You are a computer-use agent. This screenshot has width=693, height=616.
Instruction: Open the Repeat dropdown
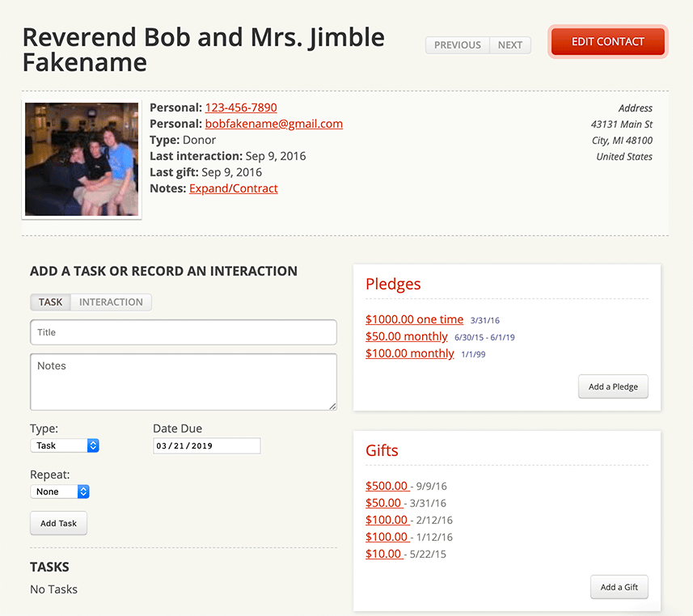60,492
